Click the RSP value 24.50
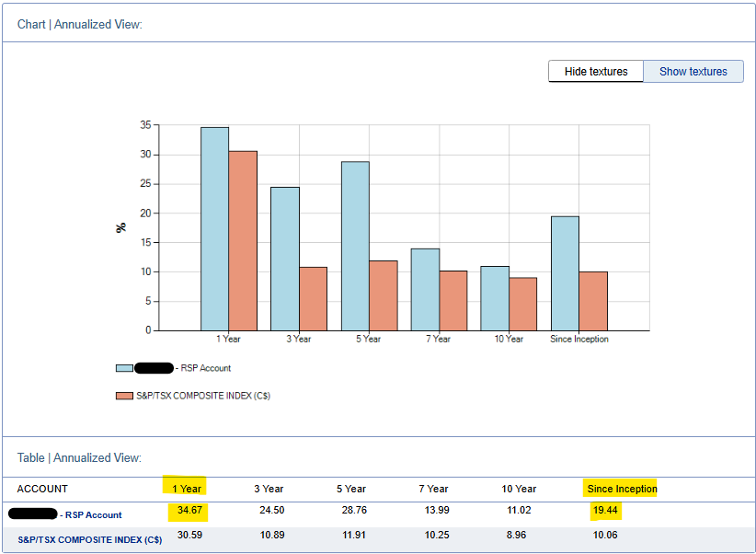 coord(272,510)
